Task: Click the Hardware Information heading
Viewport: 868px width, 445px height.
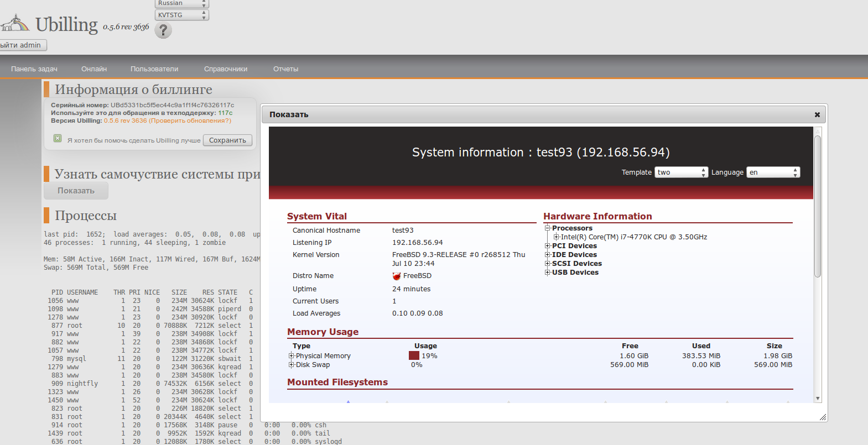Action: click(x=597, y=217)
